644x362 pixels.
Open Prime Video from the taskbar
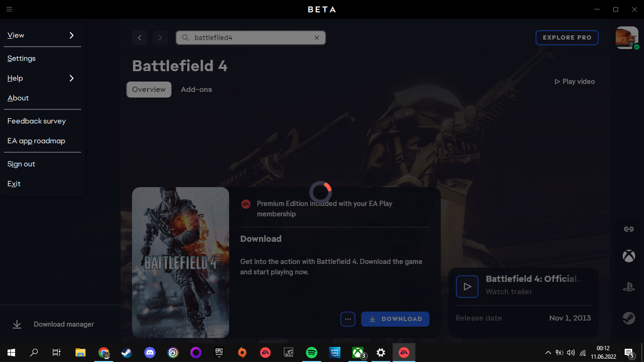tap(335, 353)
